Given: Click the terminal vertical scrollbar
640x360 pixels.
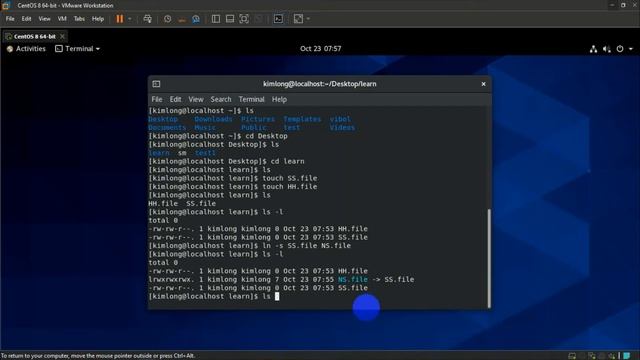Looking at the screenshot, I should [x=489, y=258].
